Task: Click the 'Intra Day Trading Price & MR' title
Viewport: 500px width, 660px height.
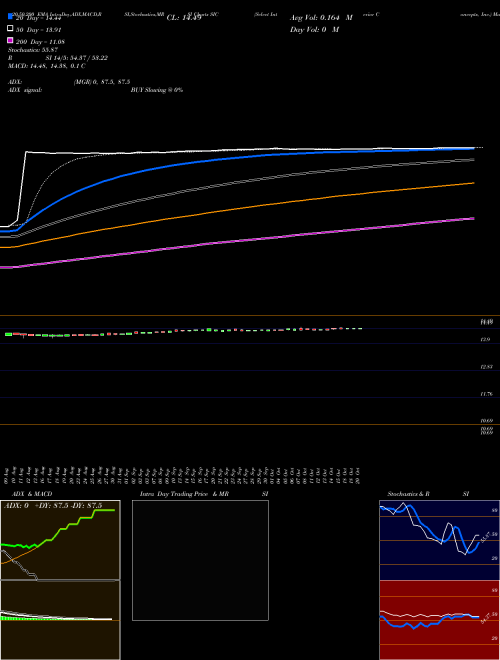Action: pos(184,494)
